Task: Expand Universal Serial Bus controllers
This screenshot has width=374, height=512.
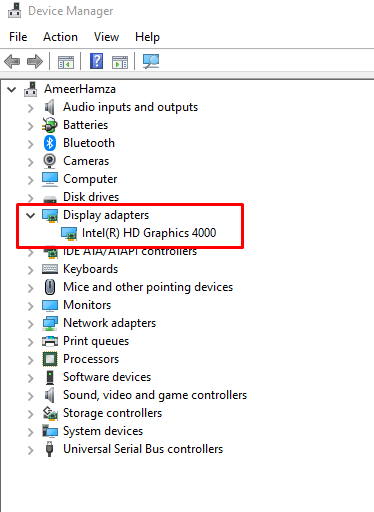Action: (x=31, y=450)
